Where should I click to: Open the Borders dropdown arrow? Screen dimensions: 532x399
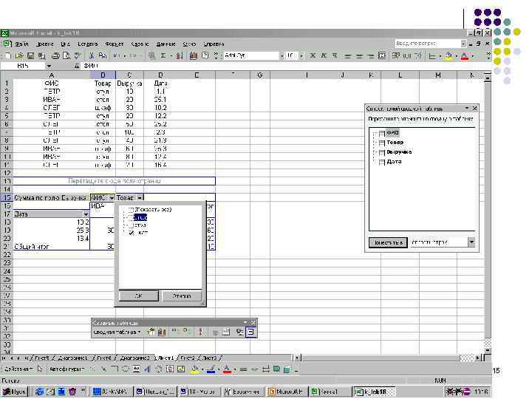[440, 56]
